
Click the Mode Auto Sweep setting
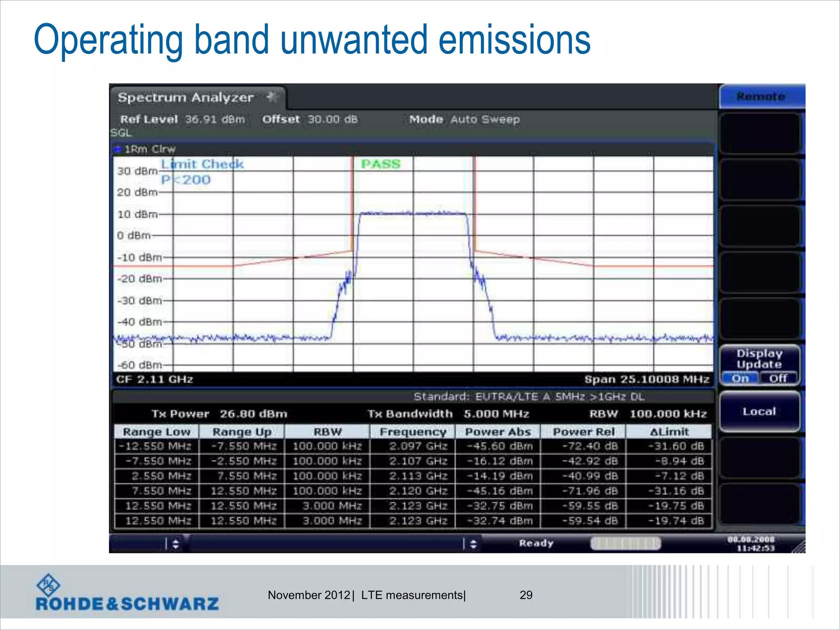[464, 119]
